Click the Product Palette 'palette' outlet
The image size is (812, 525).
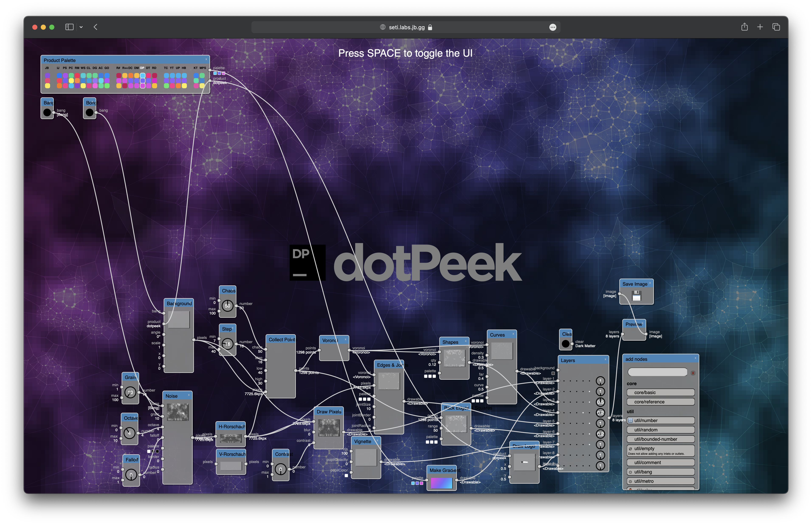[x=210, y=70]
